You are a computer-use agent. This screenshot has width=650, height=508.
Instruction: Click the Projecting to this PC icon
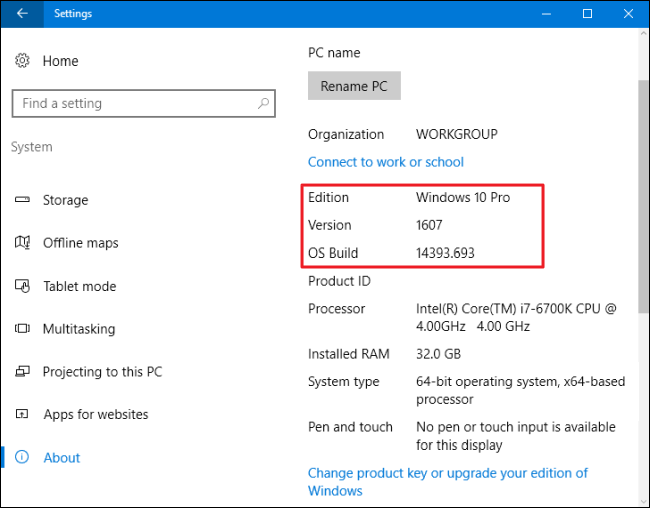[22, 371]
